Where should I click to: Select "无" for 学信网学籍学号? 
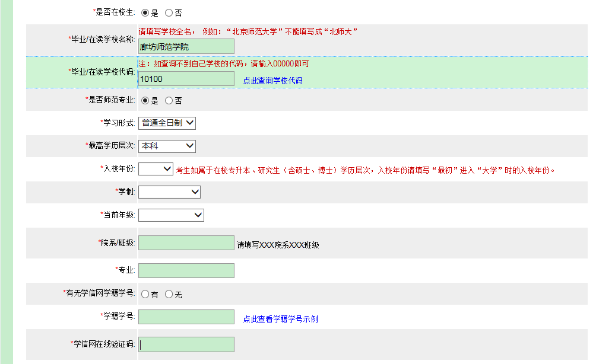pos(168,293)
